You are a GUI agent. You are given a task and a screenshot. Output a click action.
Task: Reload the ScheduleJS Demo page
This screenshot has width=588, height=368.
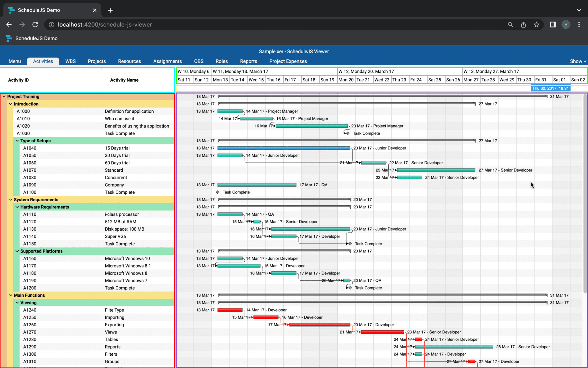pos(35,24)
